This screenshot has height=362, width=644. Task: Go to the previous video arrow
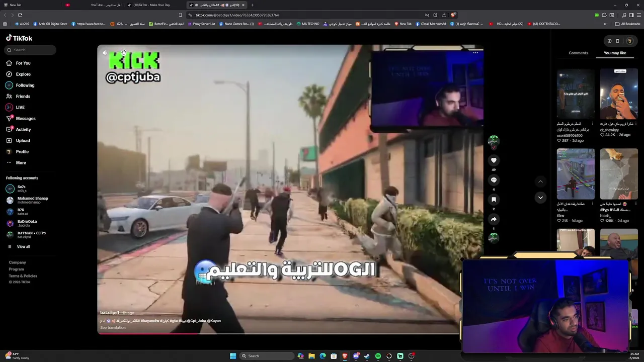(540, 182)
